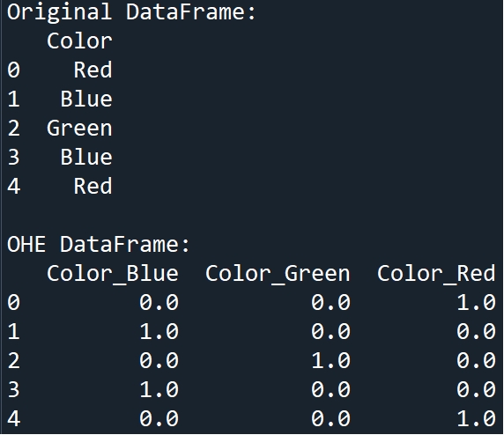Click the 'Red' value in row 0
The width and height of the screenshot is (504, 435).
point(93,70)
